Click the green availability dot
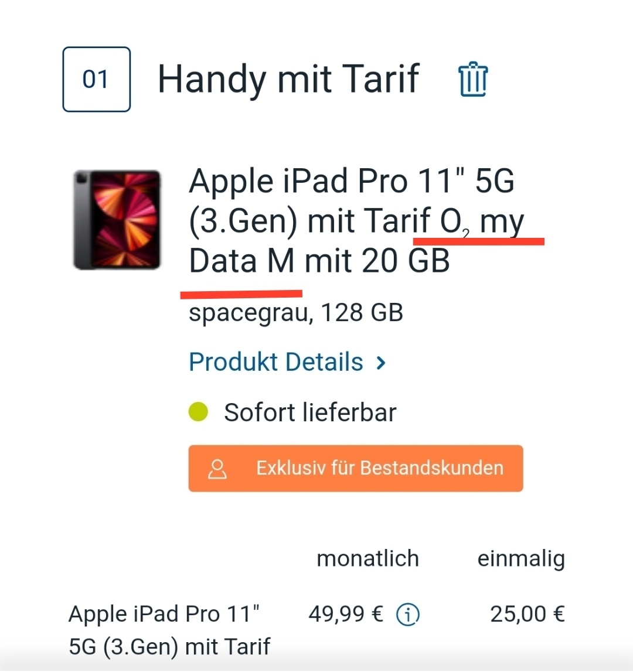This screenshot has width=633, height=672. pyautogui.click(x=199, y=412)
